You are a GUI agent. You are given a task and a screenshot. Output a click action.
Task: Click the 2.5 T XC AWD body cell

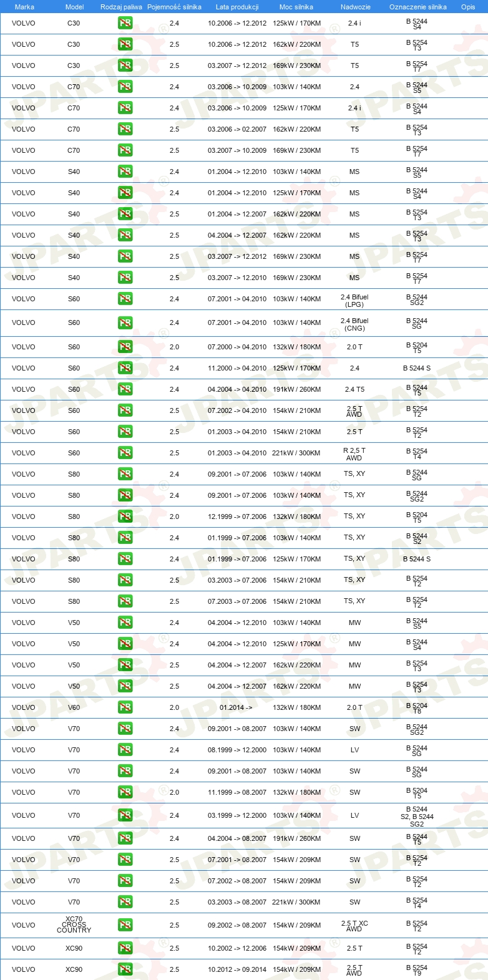pyautogui.click(x=354, y=926)
